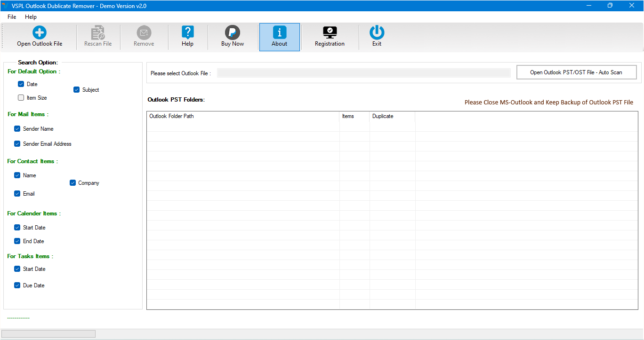This screenshot has height=340, width=644.
Task: Click the 'For Mail Items :' heading
Action: pos(28,114)
